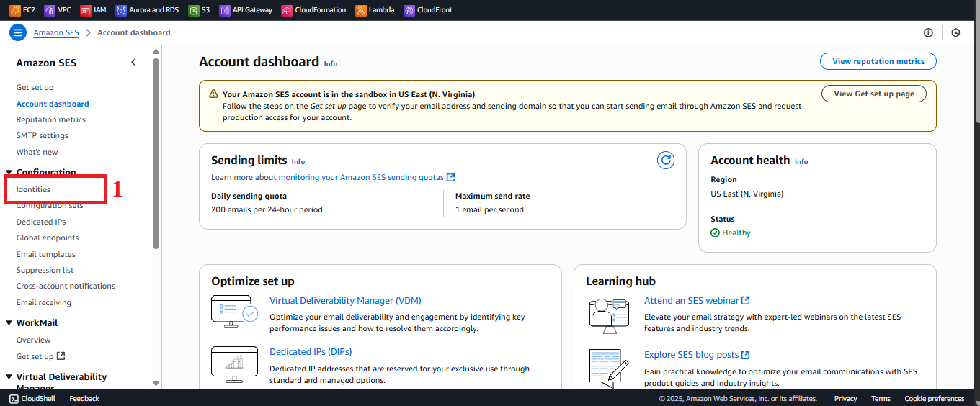Open Email receiving in sidebar
Image resolution: width=980 pixels, height=406 pixels.
click(x=44, y=302)
